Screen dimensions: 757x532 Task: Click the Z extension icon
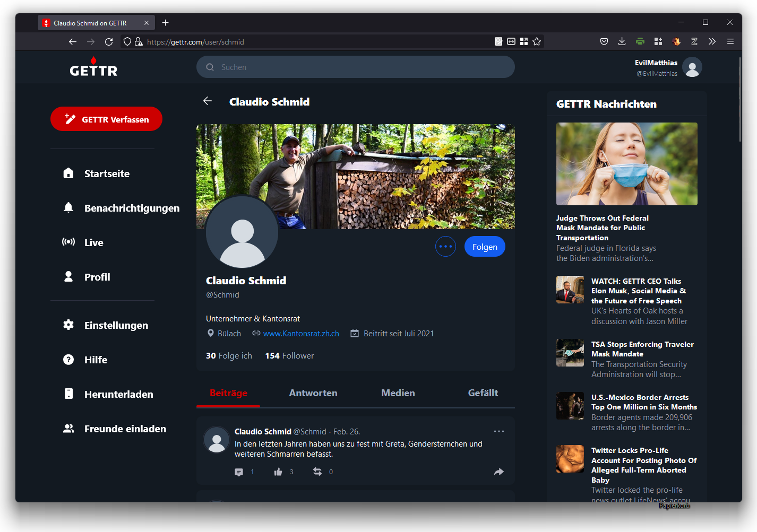click(x=694, y=41)
